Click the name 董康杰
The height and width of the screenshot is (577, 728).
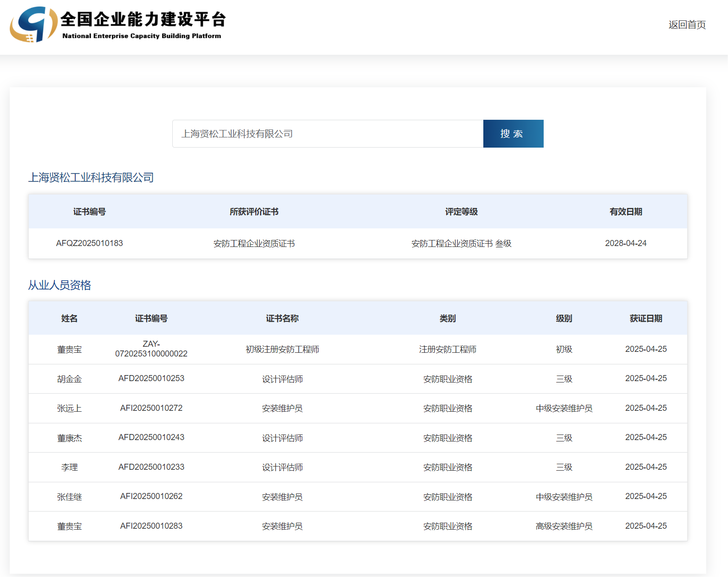69,438
